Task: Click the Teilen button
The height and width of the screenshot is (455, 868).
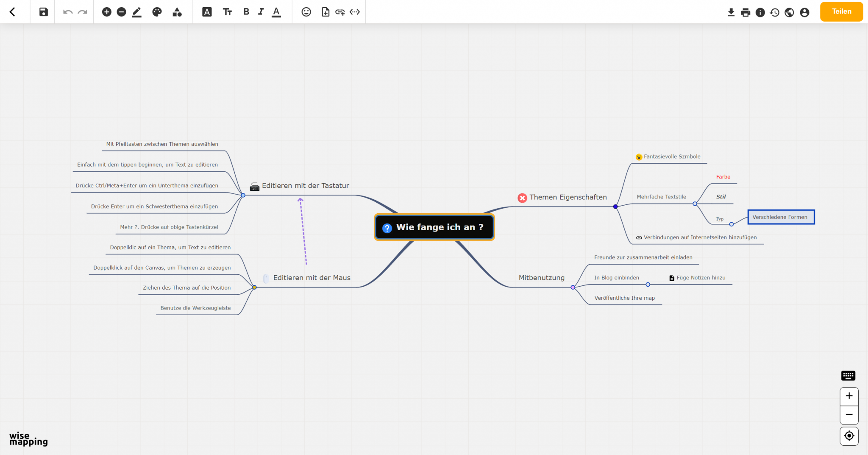Action: 841,11
